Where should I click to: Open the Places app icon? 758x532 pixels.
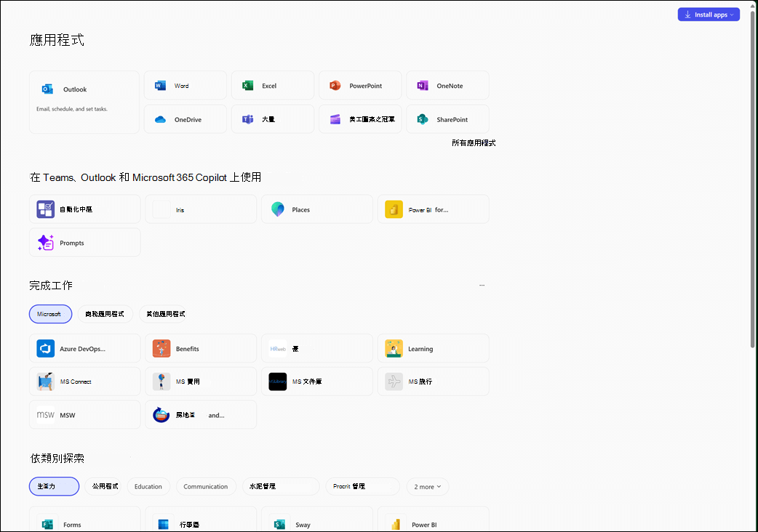point(278,209)
